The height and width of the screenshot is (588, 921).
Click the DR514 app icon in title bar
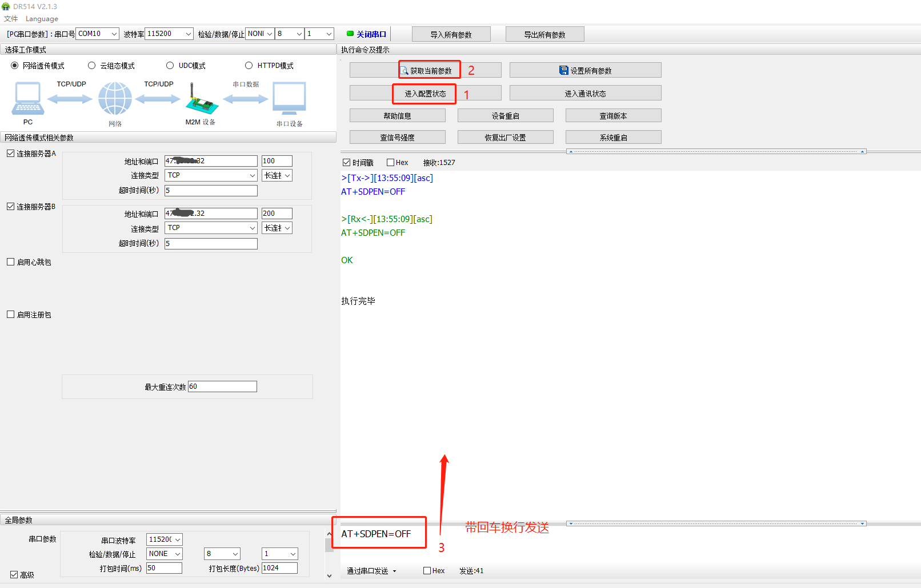pyautogui.click(x=6, y=6)
